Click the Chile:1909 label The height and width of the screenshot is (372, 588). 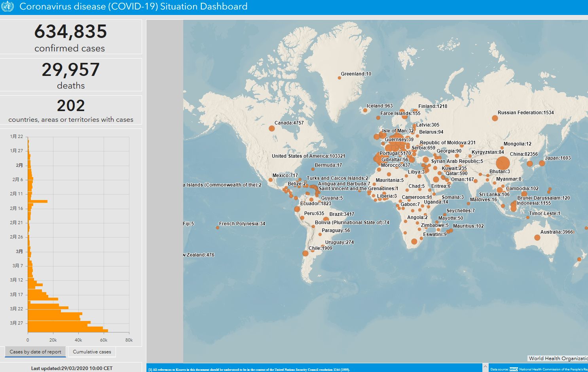(x=320, y=248)
